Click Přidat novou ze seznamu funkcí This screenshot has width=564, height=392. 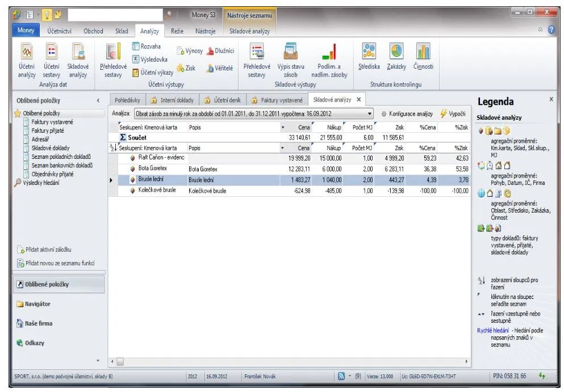(56, 263)
